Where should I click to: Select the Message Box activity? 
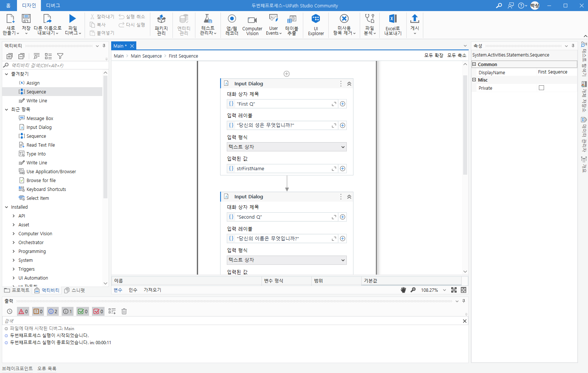point(40,119)
